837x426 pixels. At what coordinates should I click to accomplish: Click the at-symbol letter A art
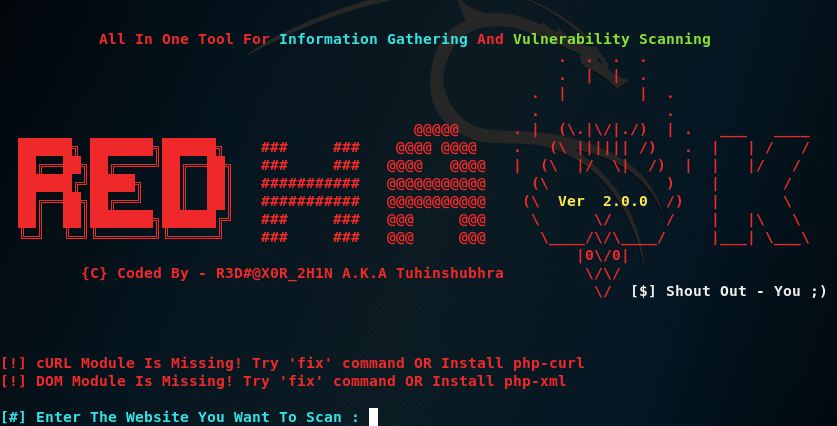(x=436, y=183)
